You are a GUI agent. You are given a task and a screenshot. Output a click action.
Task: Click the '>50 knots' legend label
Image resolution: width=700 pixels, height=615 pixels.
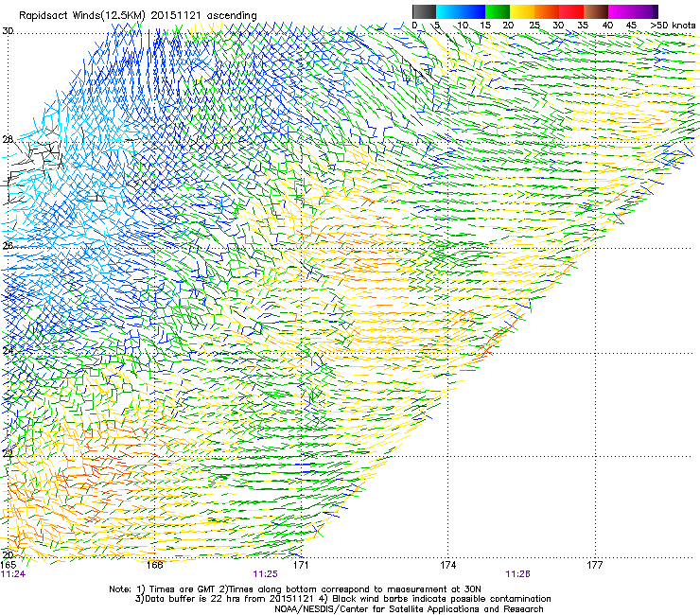click(673, 26)
